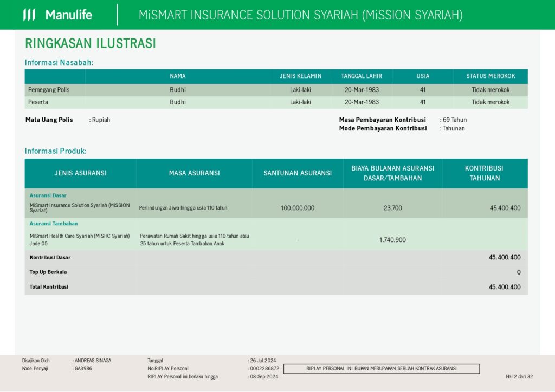Click the RINGKASAN ILUSTRASI heading
Screen dimensions: 555x392
coord(91,43)
